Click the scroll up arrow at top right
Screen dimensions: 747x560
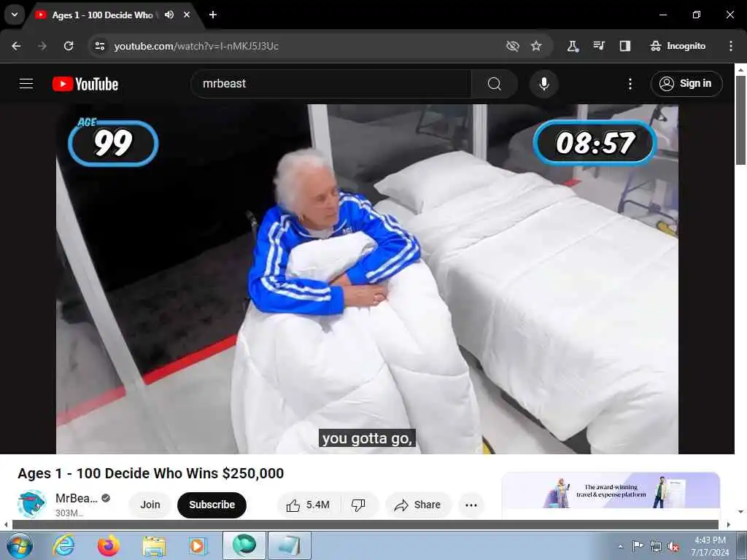pos(740,69)
